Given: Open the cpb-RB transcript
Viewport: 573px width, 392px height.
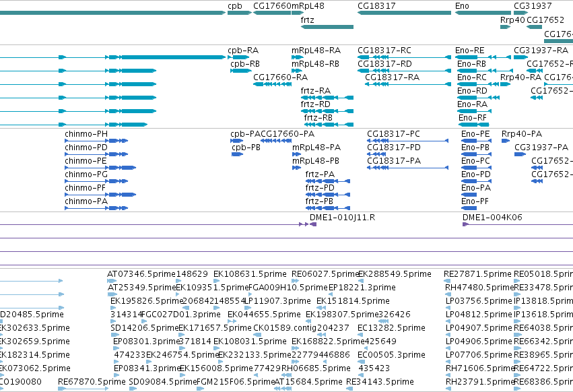Looking at the screenshot, I should point(245,63).
